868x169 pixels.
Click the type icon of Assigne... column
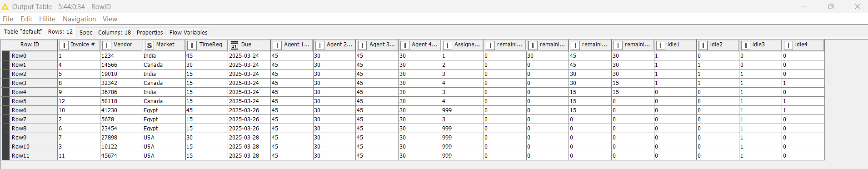(448, 45)
